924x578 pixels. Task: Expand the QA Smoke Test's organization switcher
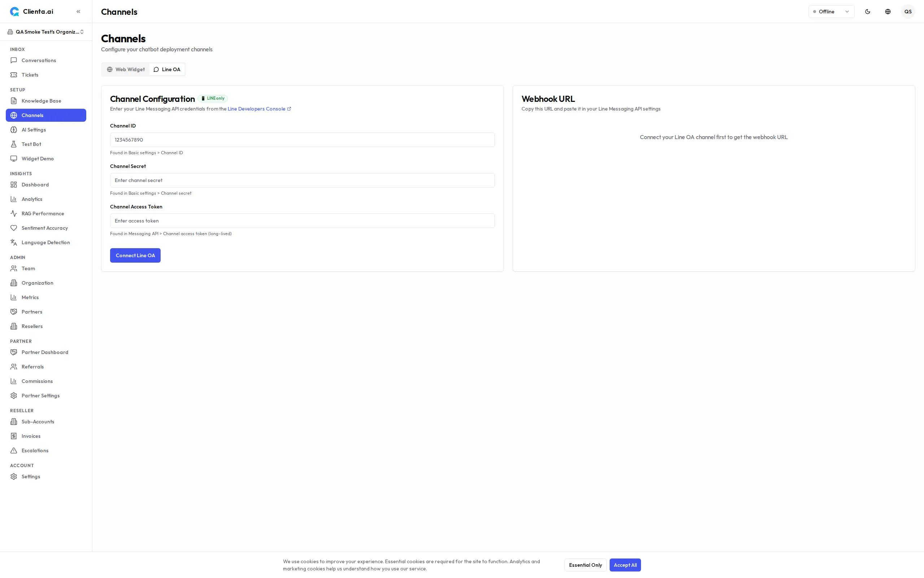point(46,32)
